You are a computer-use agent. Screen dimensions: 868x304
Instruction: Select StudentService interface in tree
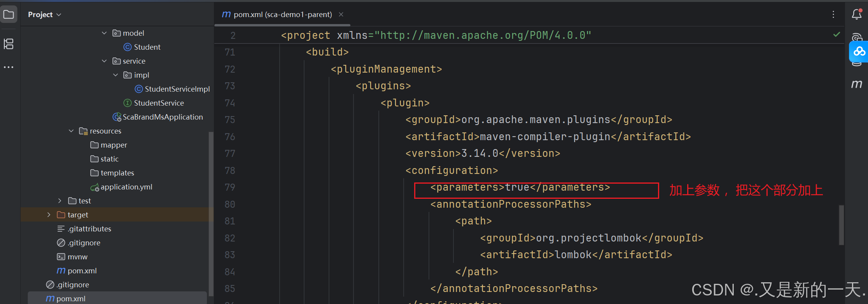coord(159,103)
